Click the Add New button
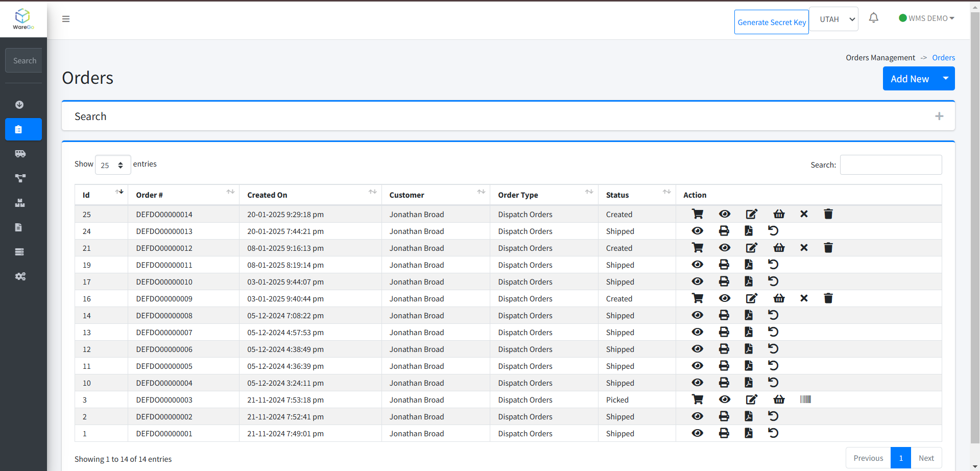 click(910, 79)
